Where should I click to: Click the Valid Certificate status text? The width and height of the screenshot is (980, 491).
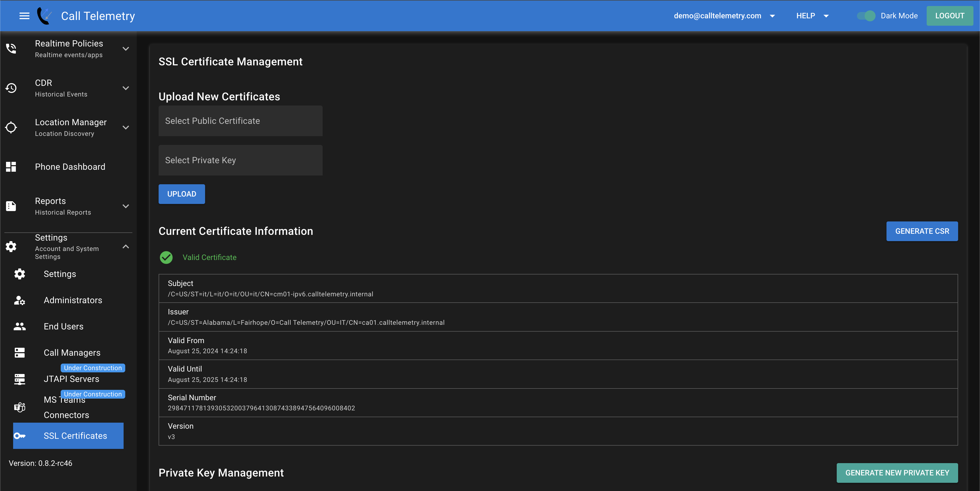point(210,258)
